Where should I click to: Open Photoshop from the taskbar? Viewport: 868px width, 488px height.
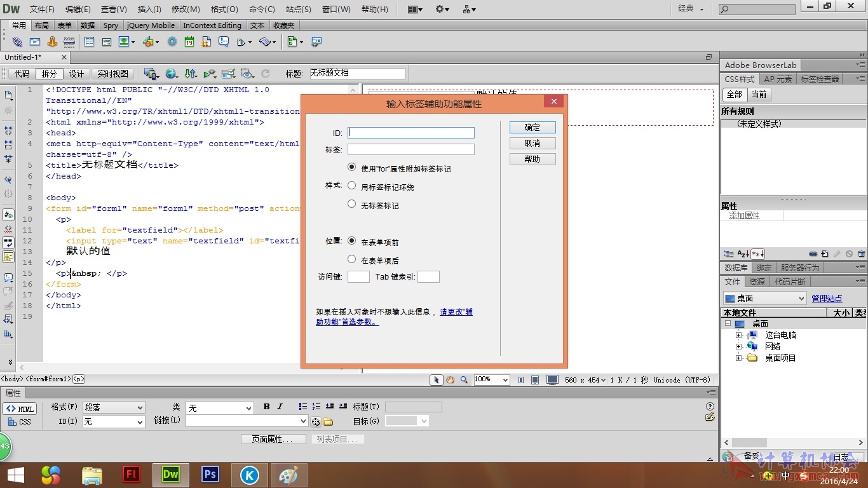coord(210,475)
